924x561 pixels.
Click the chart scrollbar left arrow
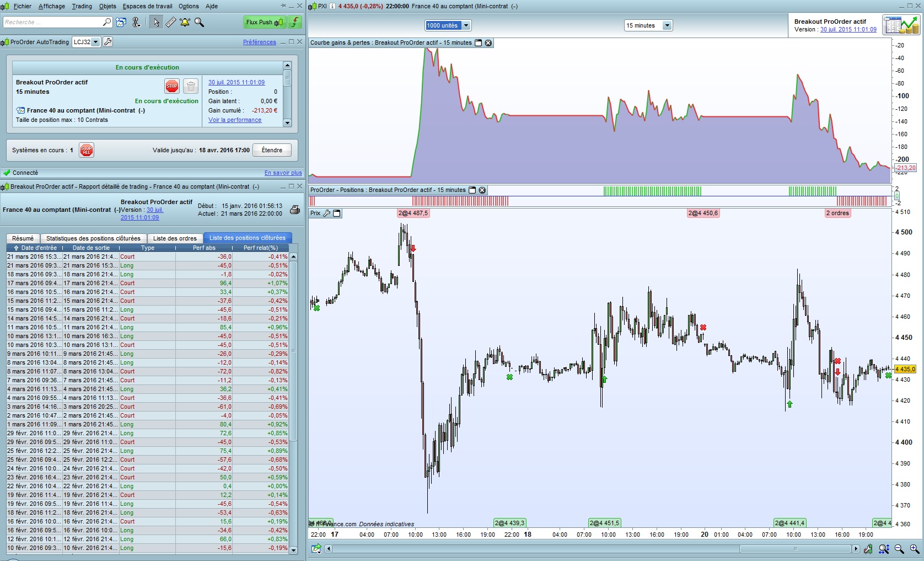pyautogui.click(x=328, y=548)
